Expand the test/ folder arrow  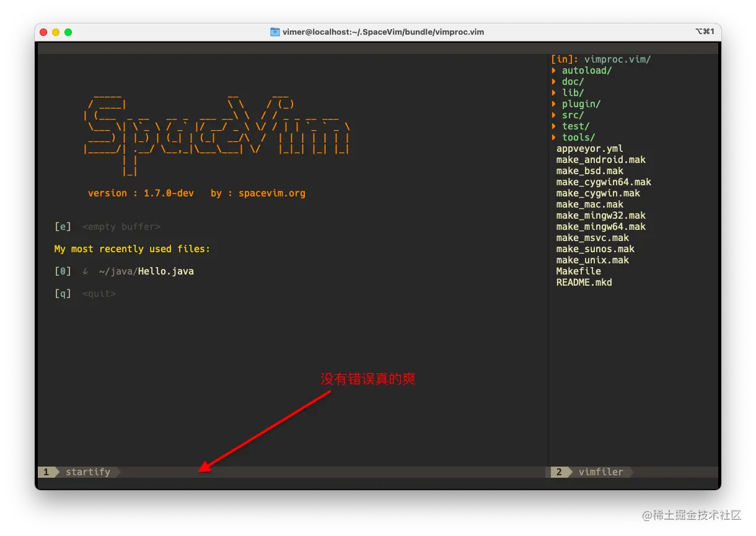pyautogui.click(x=553, y=126)
